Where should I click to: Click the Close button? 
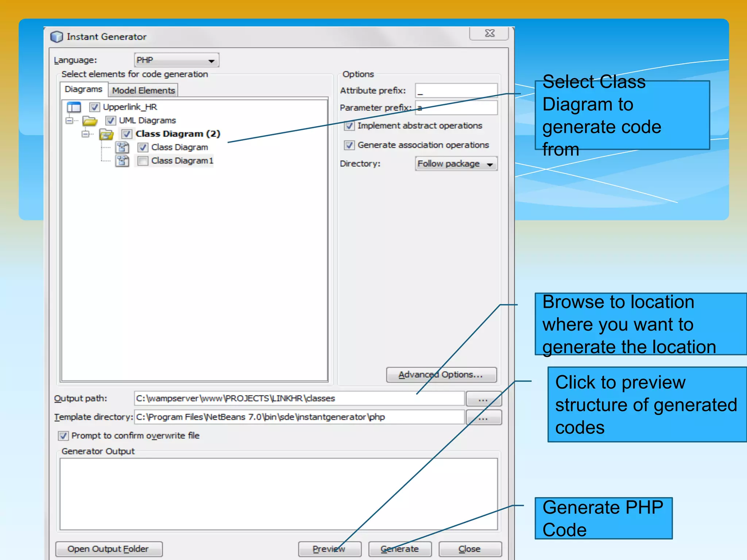470,549
